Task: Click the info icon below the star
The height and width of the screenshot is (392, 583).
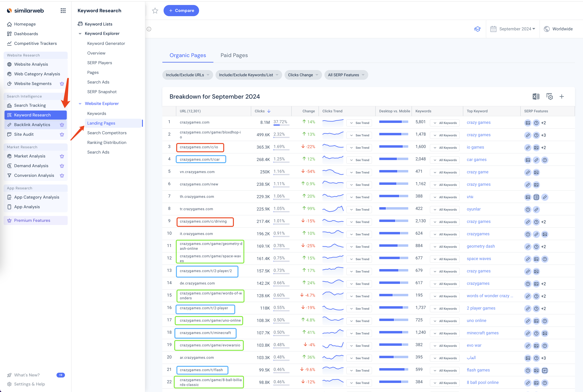Action: tap(149, 29)
